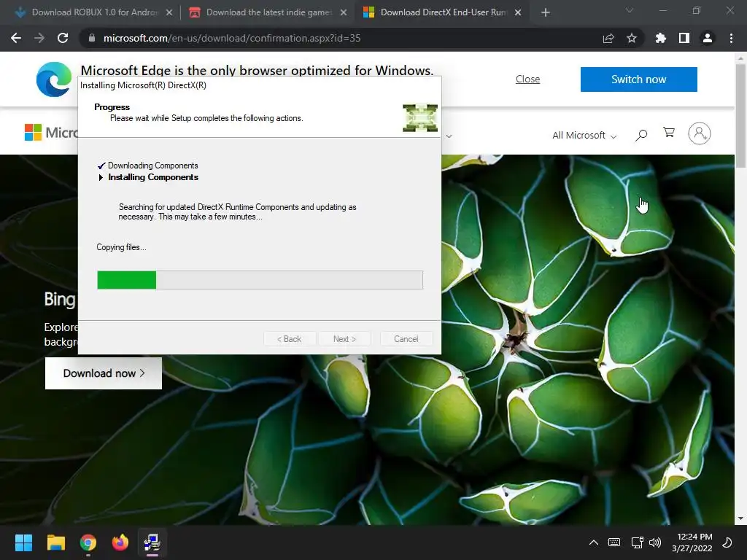This screenshot has height=560, width=747.
Task: Open the network status tray icon
Action: pos(637,542)
